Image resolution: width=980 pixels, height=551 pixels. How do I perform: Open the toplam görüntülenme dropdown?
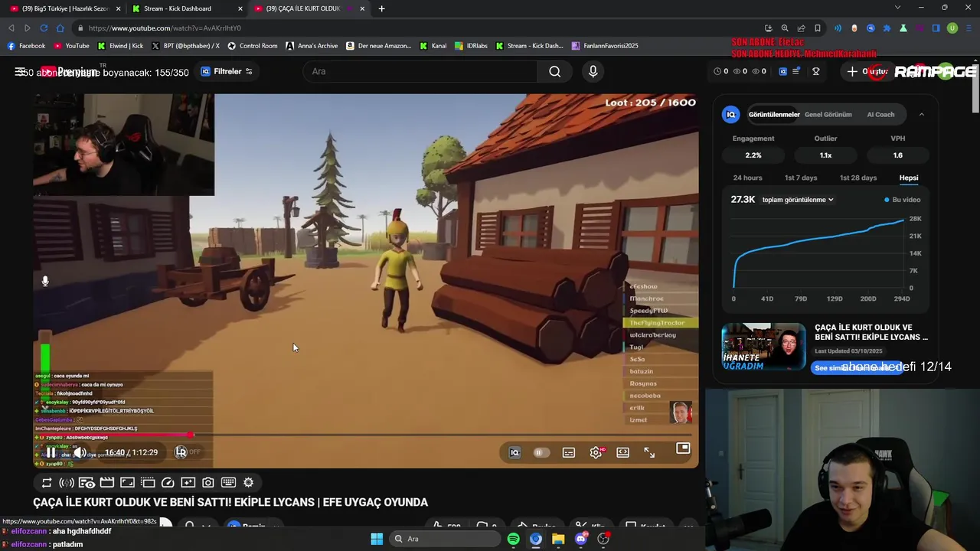pyautogui.click(x=798, y=200)
